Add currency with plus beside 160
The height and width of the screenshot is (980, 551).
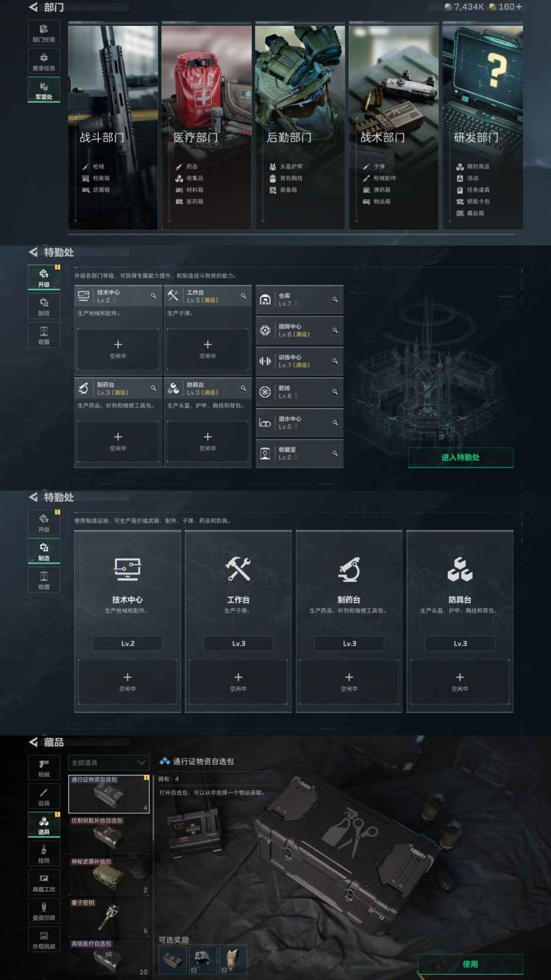[519, 6]
